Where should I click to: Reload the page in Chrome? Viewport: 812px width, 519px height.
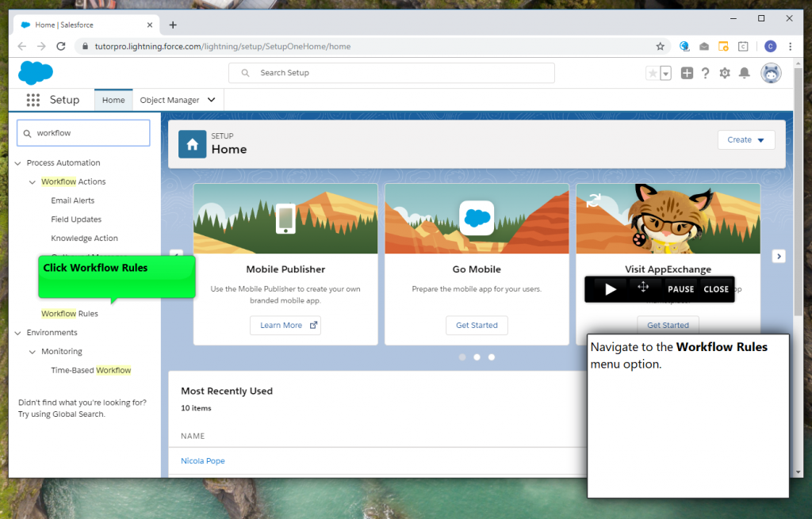pos(61,47)
